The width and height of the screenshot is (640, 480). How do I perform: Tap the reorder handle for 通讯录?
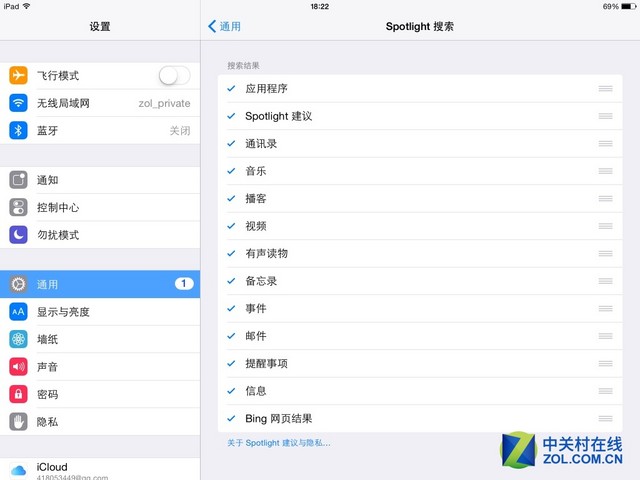(x=605, y=143)
